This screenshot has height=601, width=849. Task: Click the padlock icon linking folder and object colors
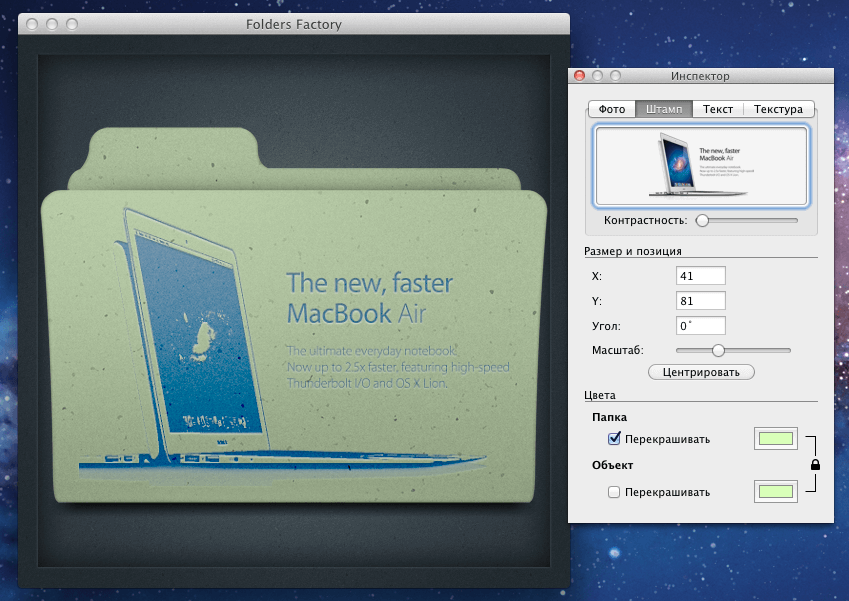pyautogui.click(x=815, y=464)
